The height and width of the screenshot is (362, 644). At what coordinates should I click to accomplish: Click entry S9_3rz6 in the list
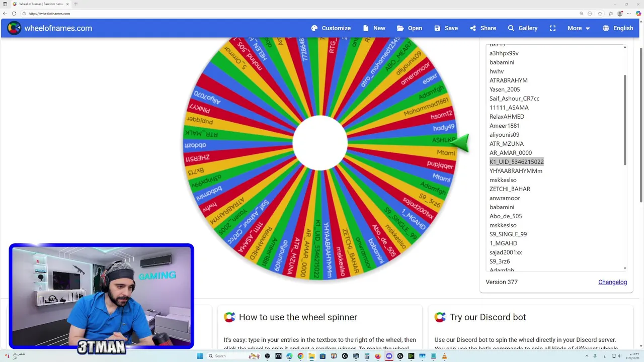click(500, 261)
